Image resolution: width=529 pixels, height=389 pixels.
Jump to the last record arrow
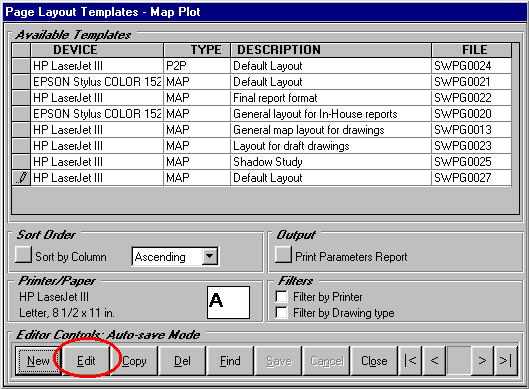point(506,361)
